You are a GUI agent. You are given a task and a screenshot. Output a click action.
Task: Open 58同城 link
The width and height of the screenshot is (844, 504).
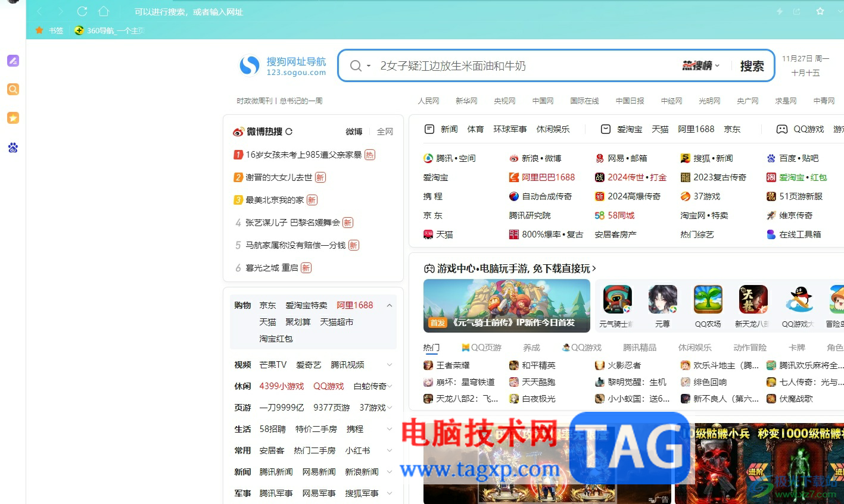[615, 215]
